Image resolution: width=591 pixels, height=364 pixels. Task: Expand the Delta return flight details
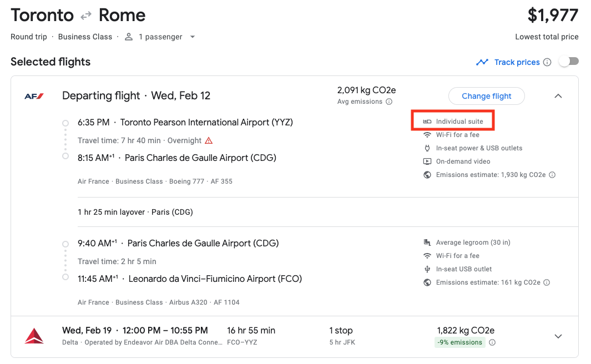[558, 336]
